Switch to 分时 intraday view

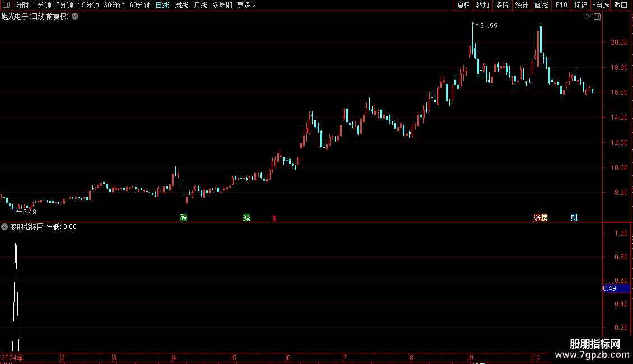[x=22, y=5]
